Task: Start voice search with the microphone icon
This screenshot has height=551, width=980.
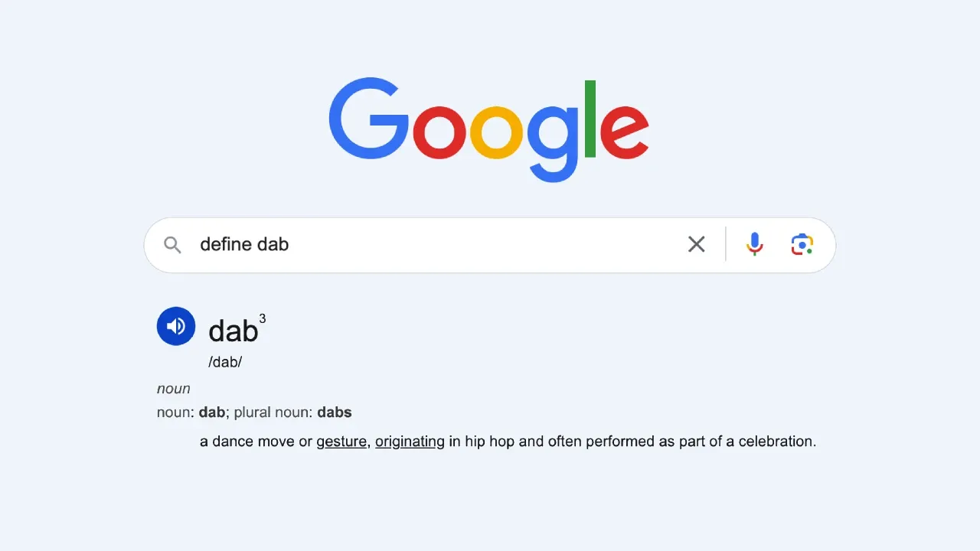Action: point(755,244)
